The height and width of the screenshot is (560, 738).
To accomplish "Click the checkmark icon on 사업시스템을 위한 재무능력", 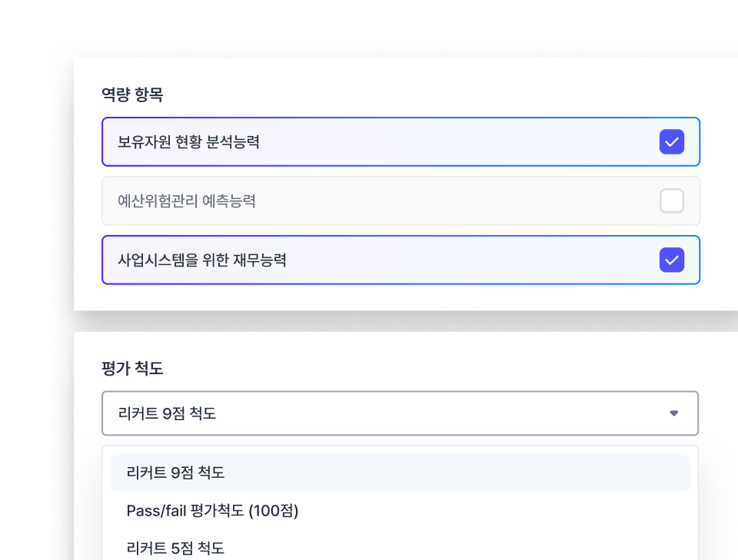I will 672,260.
